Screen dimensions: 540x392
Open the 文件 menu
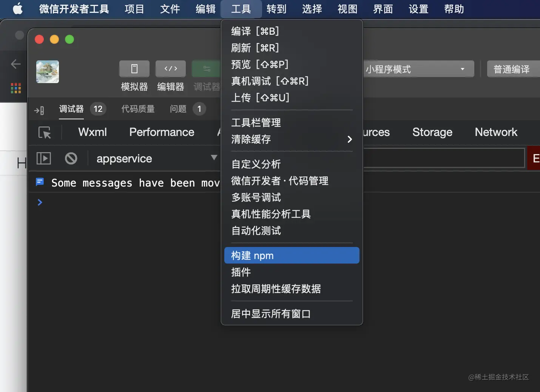coord(170,9)
